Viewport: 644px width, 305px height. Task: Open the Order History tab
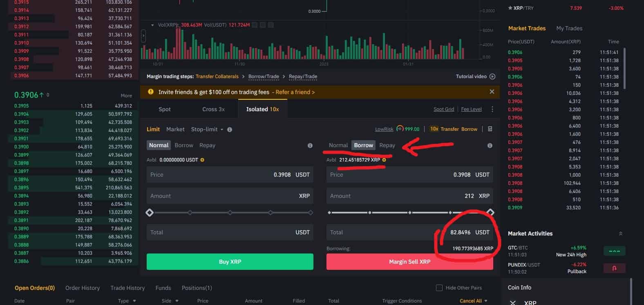tap(83, 288)
